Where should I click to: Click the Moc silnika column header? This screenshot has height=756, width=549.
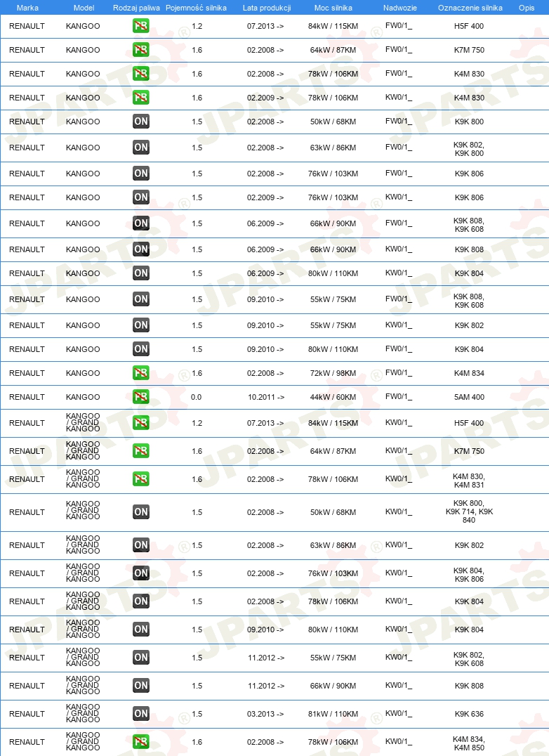(333, 8)
